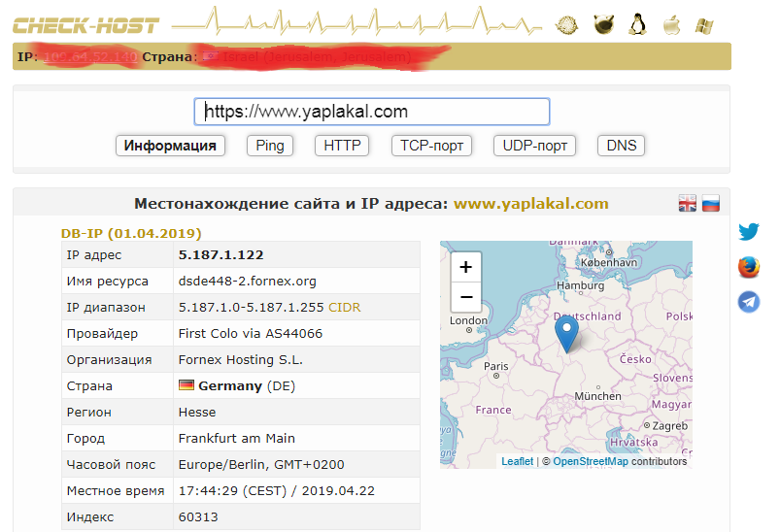780x532 pixels.
Task: Click the Germany (DE) country value
Action: click(247, 386)
